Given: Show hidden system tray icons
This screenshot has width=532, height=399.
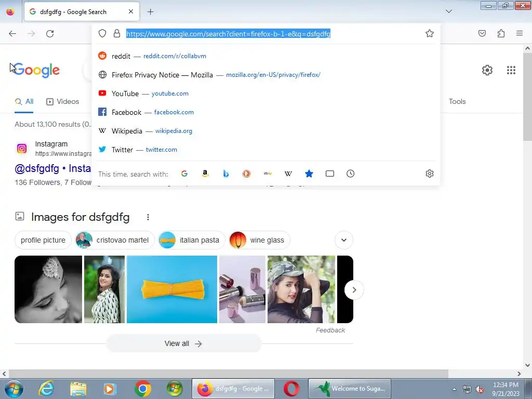Looking at the screenshot, I should (454, 389).
